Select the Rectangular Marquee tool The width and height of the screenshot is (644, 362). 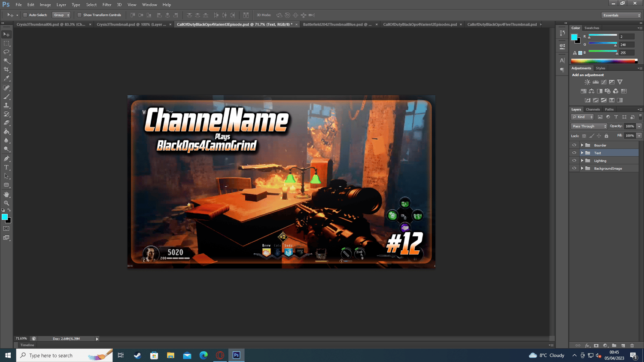coord(6,43)
